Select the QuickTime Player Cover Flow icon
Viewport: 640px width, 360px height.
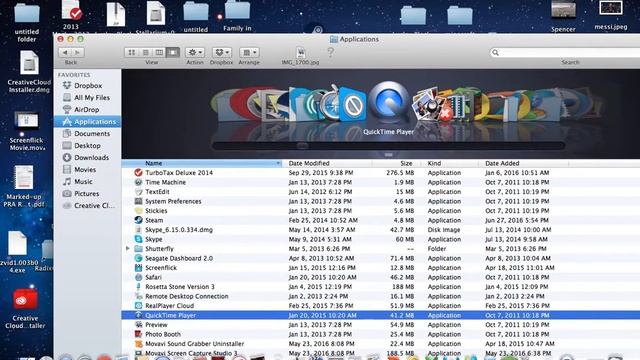pos(389,102)
